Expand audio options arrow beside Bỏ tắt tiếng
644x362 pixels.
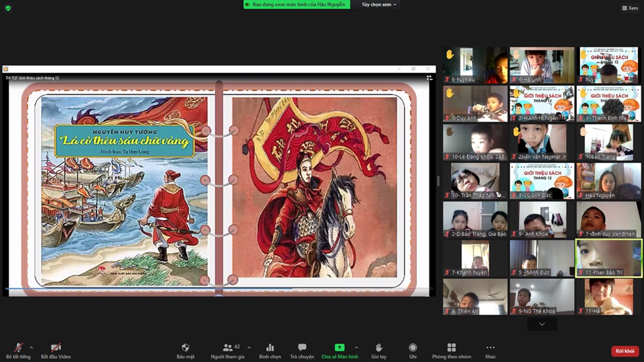32,347
